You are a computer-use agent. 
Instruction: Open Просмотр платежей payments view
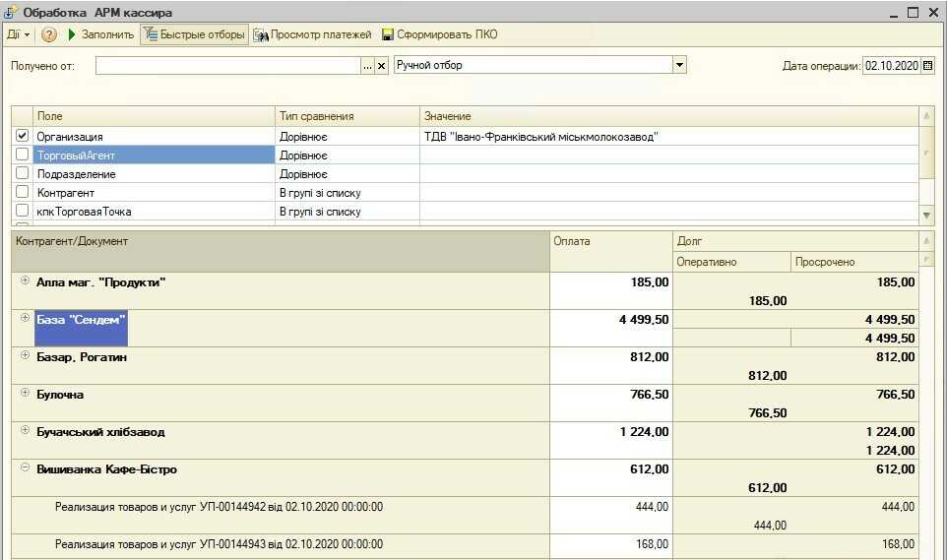click(312, 34)
